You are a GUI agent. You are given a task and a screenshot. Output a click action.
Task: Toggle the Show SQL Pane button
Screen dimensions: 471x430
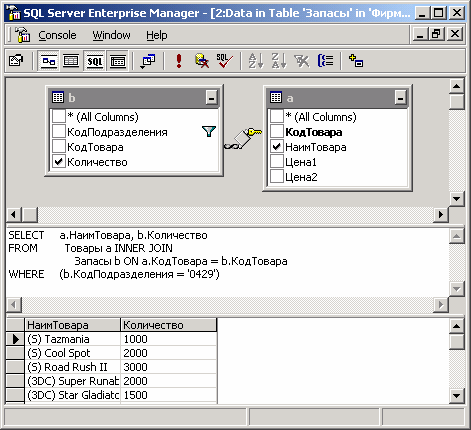coord(95,61)
